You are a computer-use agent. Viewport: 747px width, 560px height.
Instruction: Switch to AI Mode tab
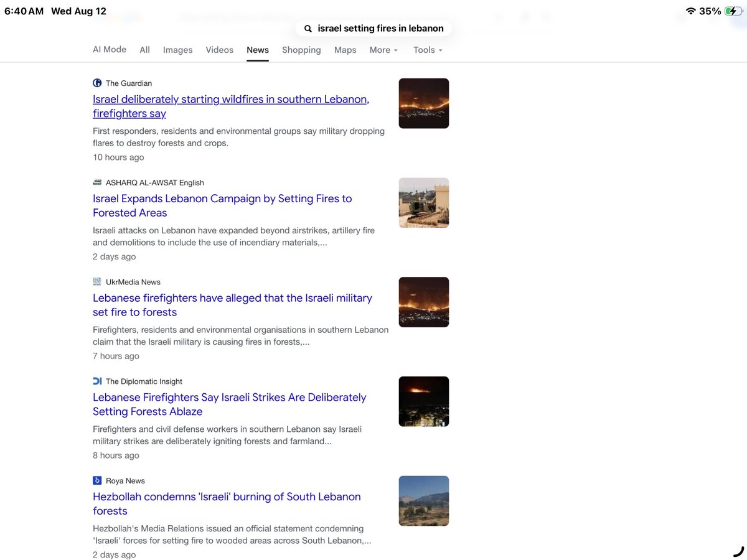coord(110,49)
